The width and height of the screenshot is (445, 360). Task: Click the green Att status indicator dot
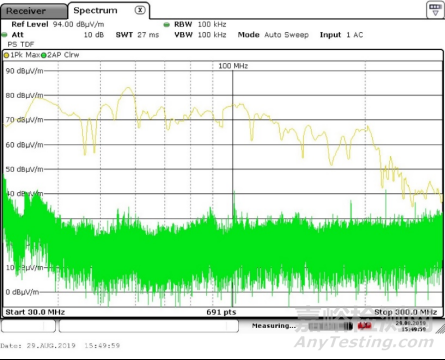click(4, 35)
